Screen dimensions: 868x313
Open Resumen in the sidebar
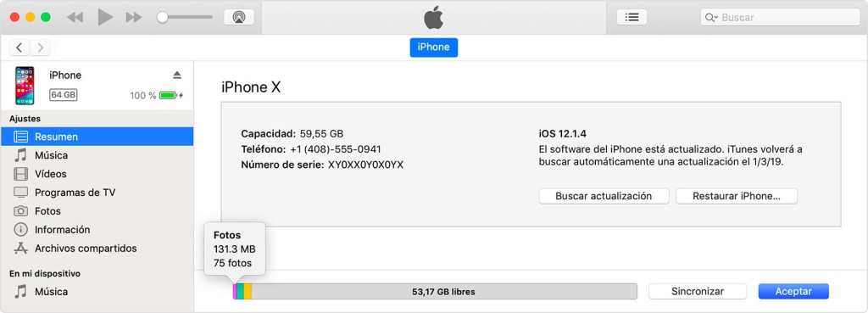point(97,137)
